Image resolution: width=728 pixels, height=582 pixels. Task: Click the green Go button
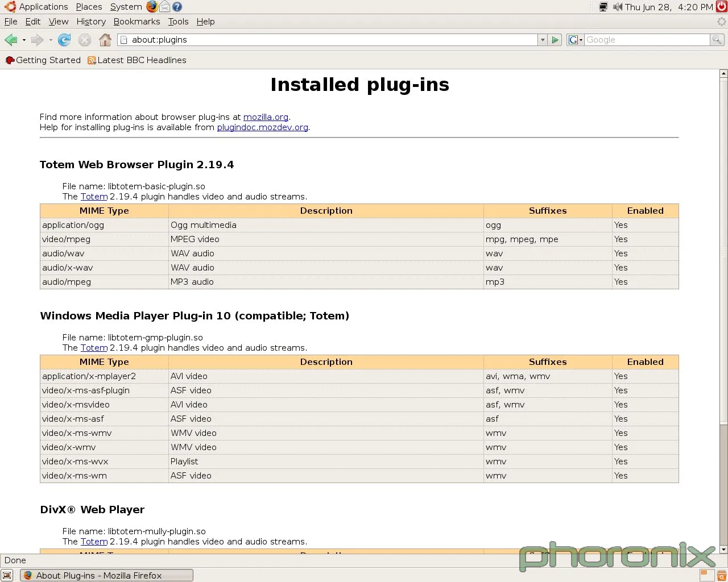[556, 40]
